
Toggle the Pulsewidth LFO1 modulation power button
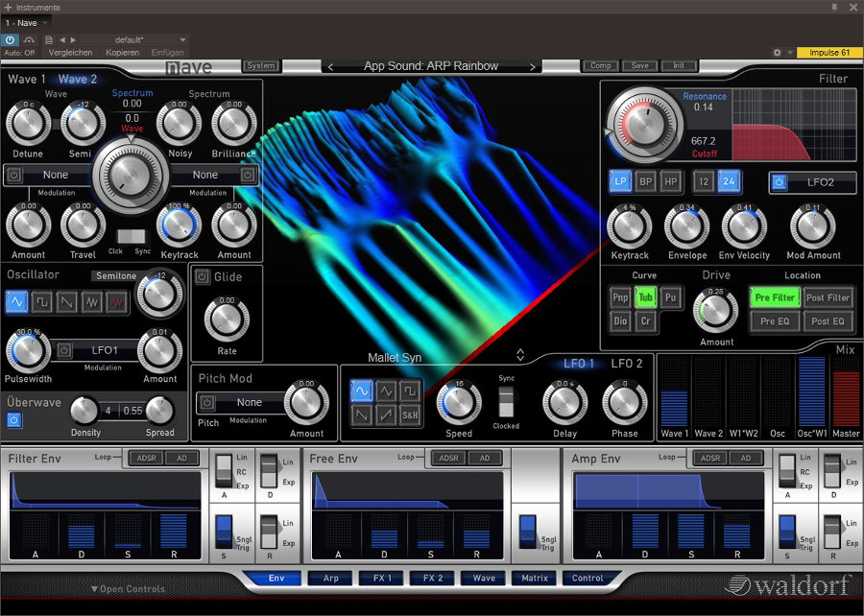[64, 350]
